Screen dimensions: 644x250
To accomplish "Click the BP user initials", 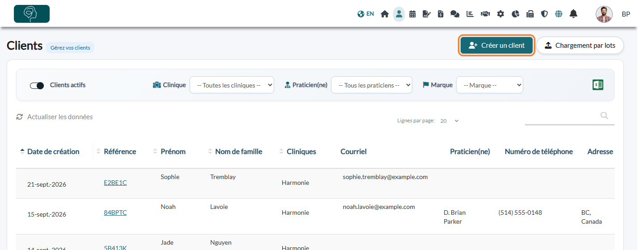I will click(x=626, y=14).
